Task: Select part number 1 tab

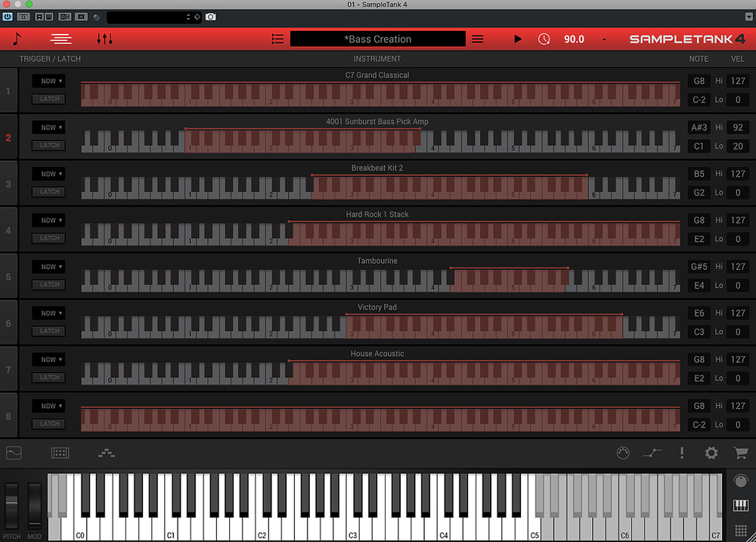Action: (x=8, y=91)
